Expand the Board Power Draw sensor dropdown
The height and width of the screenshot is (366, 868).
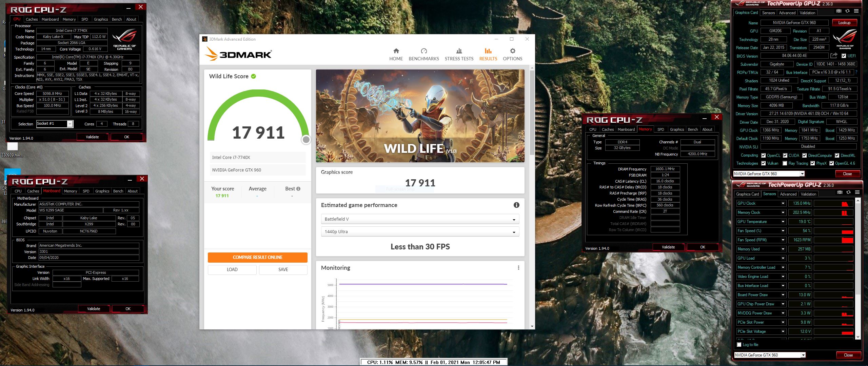point(783,295)
